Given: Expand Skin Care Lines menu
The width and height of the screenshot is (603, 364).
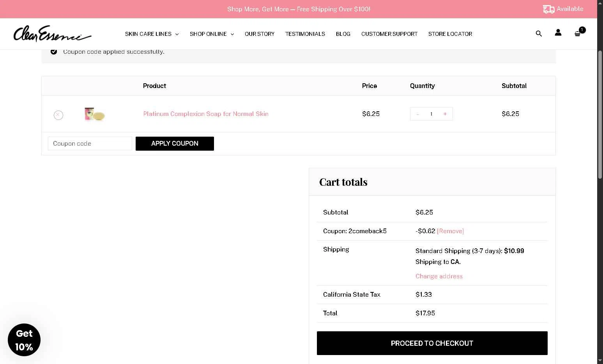Looking at the screenshot, I should 152,34.
